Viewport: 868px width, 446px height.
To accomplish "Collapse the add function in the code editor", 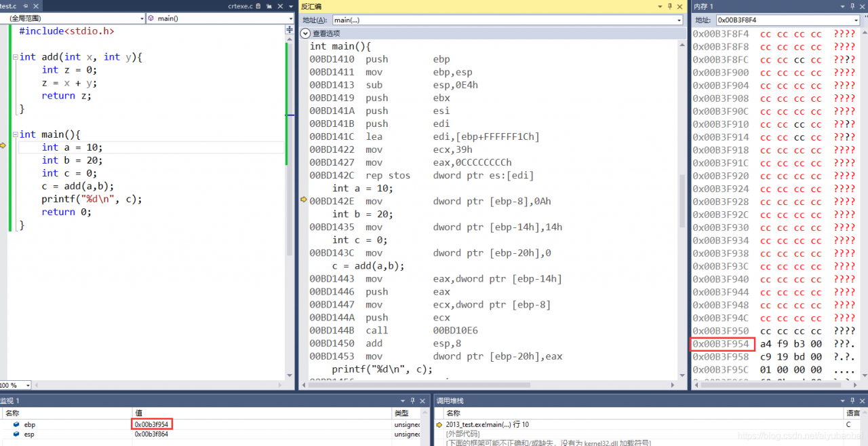I will (x=14, y=57).
